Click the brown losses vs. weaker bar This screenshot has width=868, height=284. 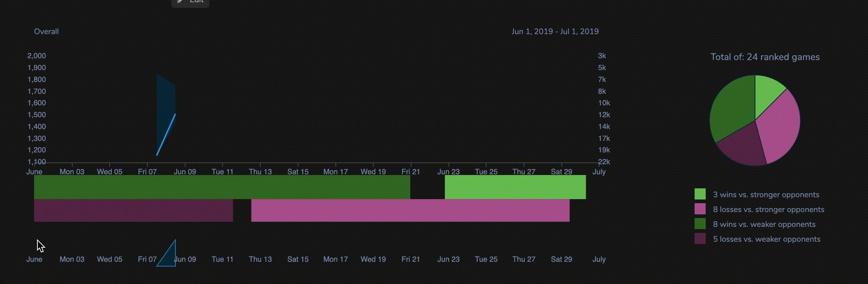point(133,210)
